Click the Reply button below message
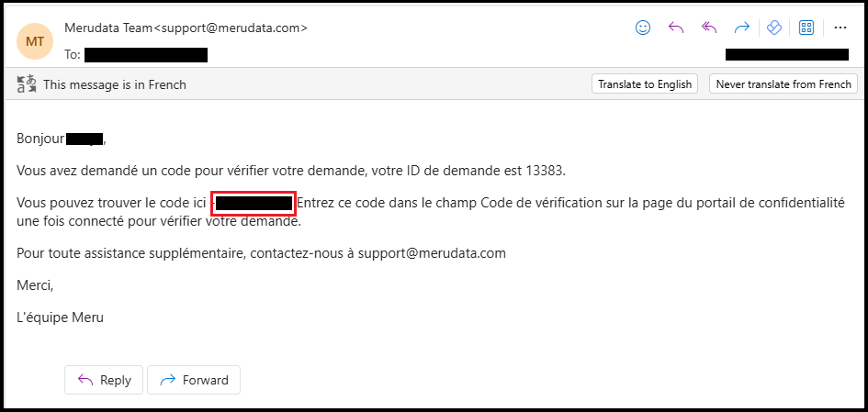 (103, 380)
